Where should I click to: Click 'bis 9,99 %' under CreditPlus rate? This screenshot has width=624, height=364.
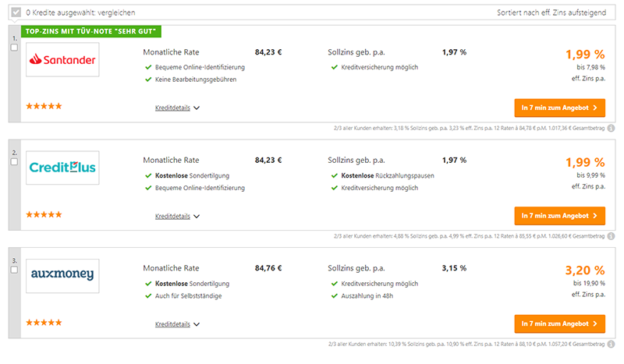click(590, 175)
